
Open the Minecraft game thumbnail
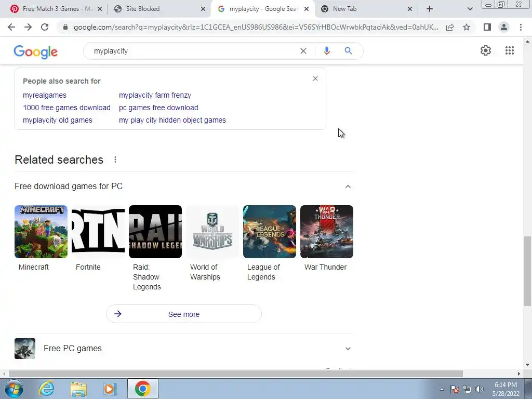(x=41, y=232)
